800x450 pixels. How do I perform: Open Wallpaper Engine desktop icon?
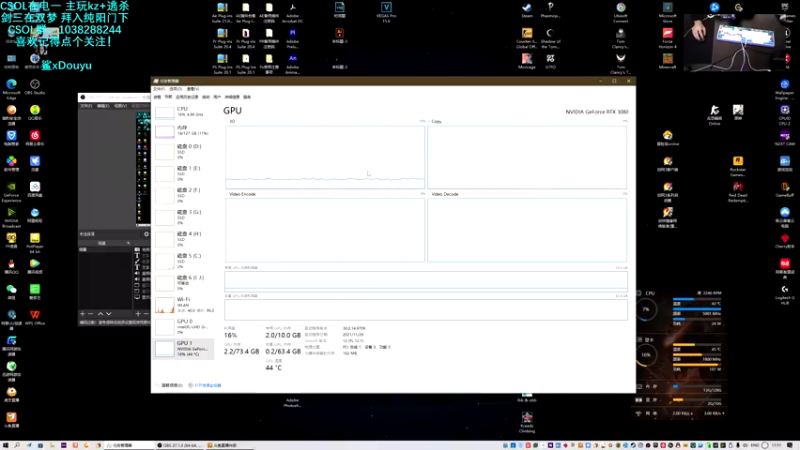(785, 89)
